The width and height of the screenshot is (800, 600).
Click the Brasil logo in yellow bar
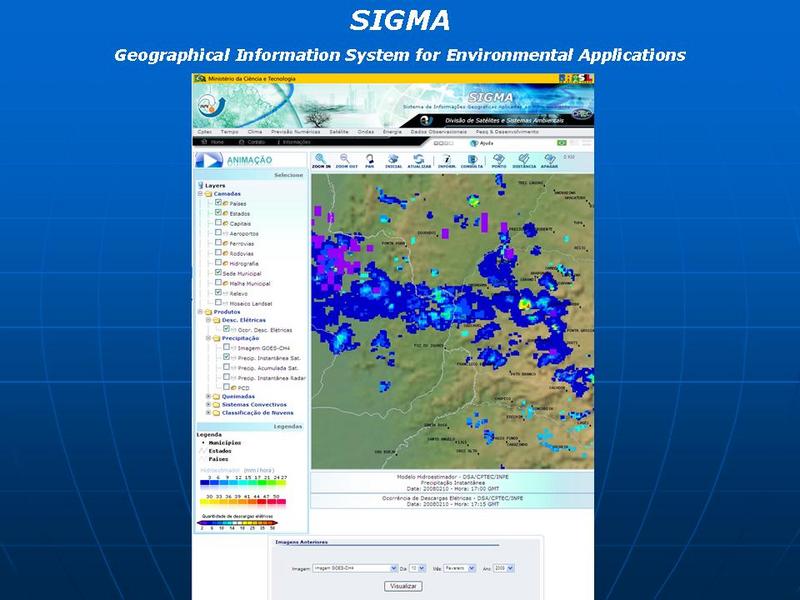point(576,79)
